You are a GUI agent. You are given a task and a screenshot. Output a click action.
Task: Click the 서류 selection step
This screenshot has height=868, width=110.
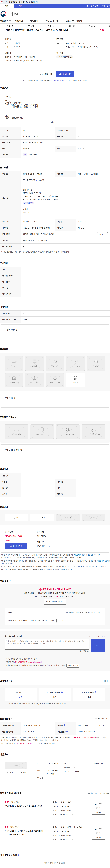16,518
